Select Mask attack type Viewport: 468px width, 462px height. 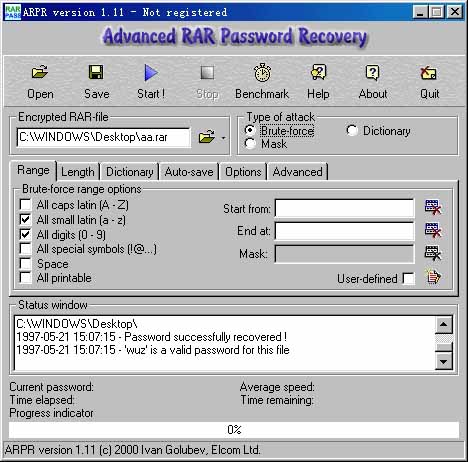coord(250,144)
